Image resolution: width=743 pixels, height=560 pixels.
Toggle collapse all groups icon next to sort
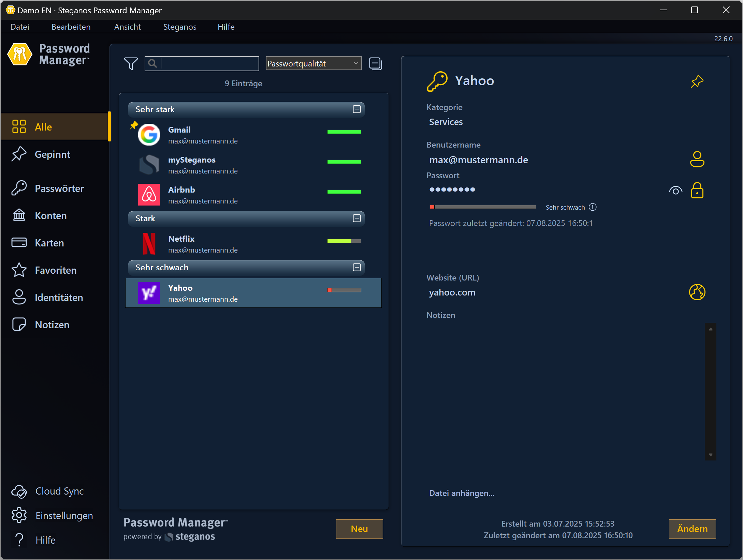point(375,64)
